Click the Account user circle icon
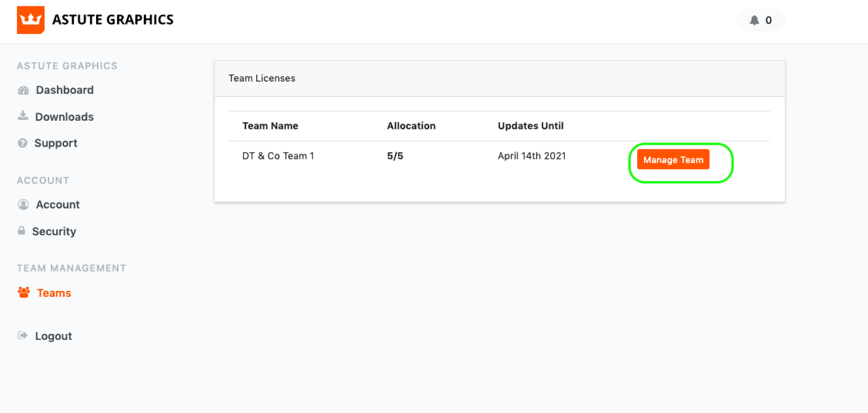The height and width of the screenshot is (413, 868). [24, 205]
